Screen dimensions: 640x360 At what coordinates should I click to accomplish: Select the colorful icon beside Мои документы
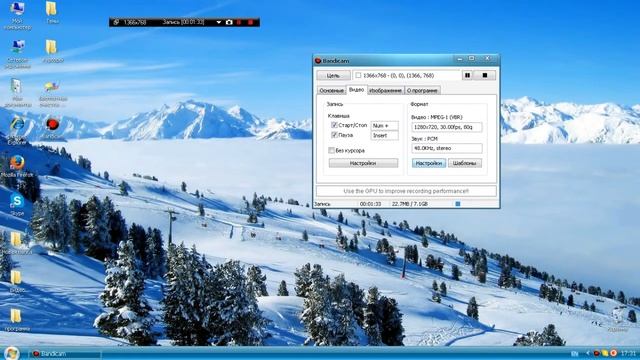tap(52, 94)
